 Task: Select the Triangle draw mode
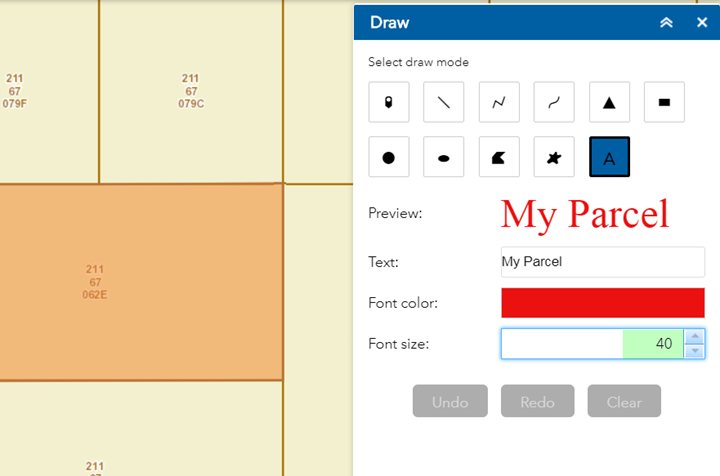coord(609,102)
